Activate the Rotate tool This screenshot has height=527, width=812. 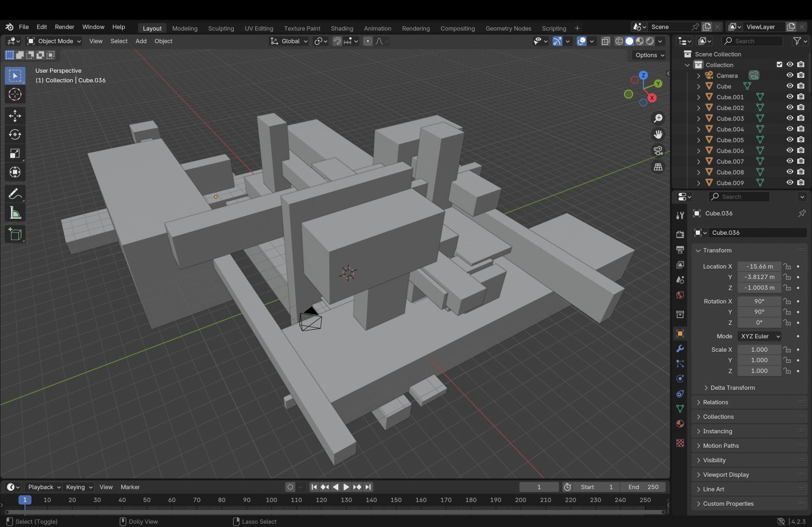[x=15, y=134]
